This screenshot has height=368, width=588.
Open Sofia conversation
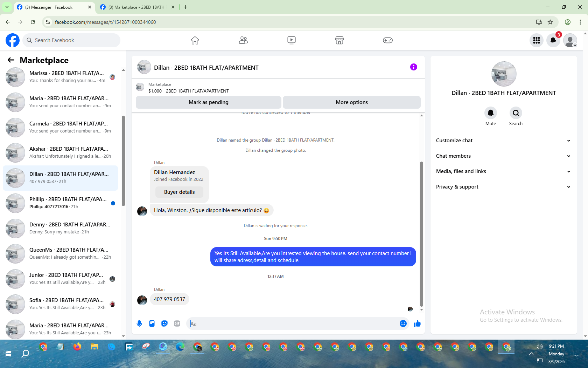61,304
